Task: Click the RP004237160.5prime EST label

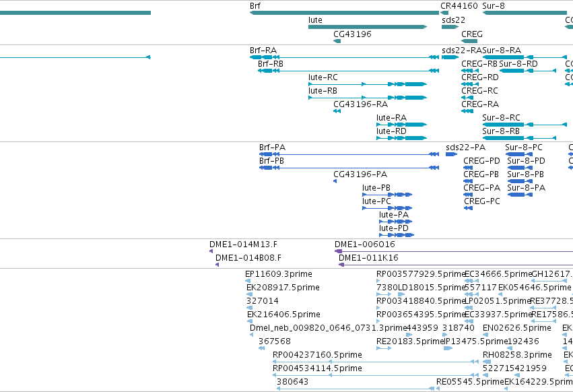Action: tap(317, 355)
